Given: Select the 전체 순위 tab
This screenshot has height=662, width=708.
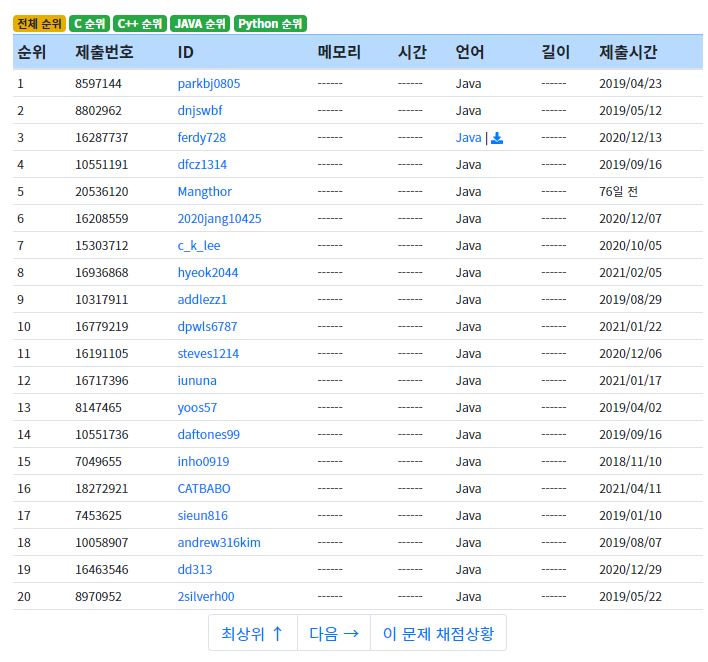Looking at the screenshot, I should [x=39, y=23].
